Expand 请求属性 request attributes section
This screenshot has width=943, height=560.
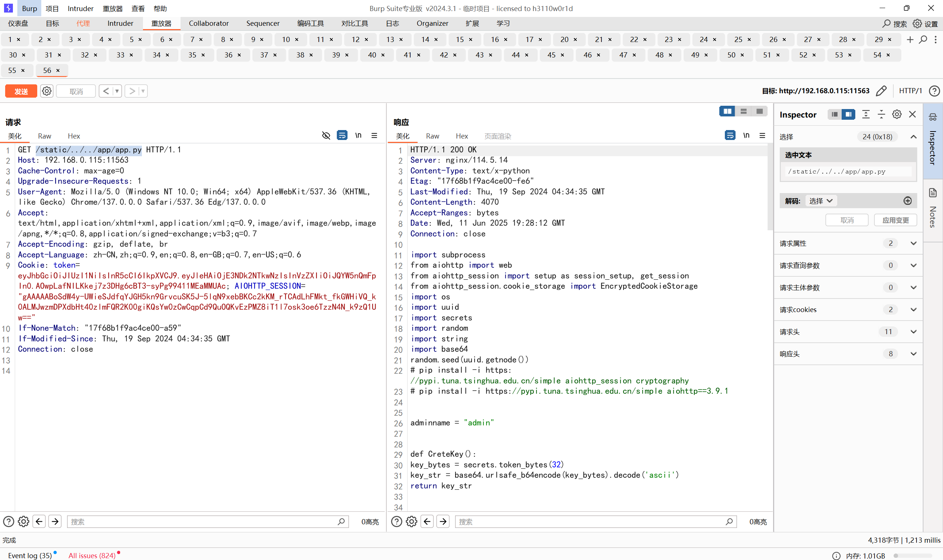(x=848, y=244)
